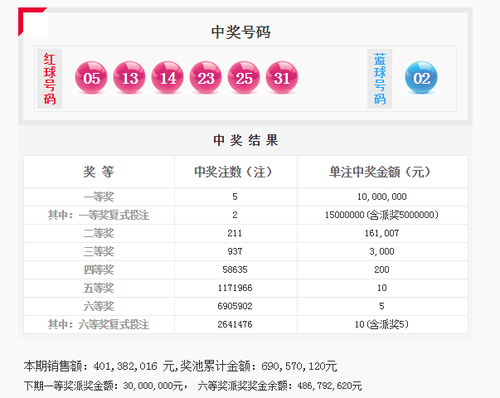Click the sixth prize count 6905902

pyautogui.click(x=235, y=306)
